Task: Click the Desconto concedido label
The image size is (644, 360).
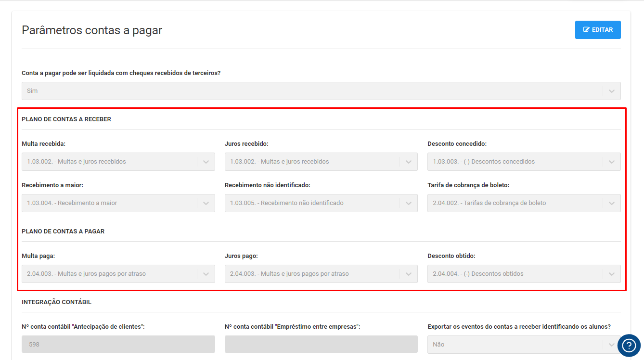Action: [x=457, y=144]
